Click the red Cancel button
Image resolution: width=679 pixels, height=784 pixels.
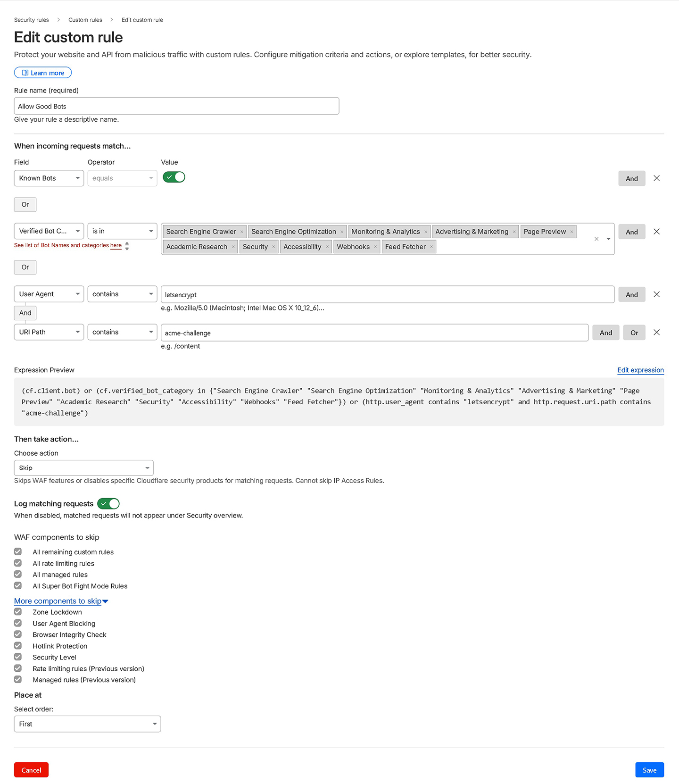[x=32, y=770]
